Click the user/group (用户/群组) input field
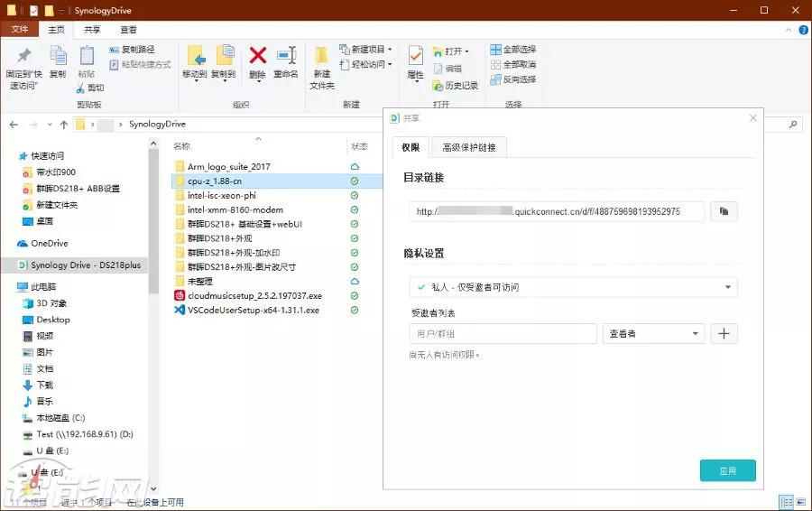The height and width of the screenshot is (511, 812). [x=503, y=334]
